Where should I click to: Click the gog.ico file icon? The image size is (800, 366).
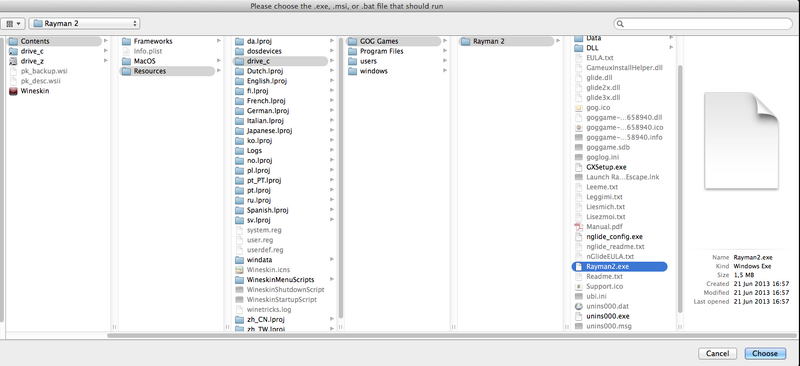pos(579,108)
